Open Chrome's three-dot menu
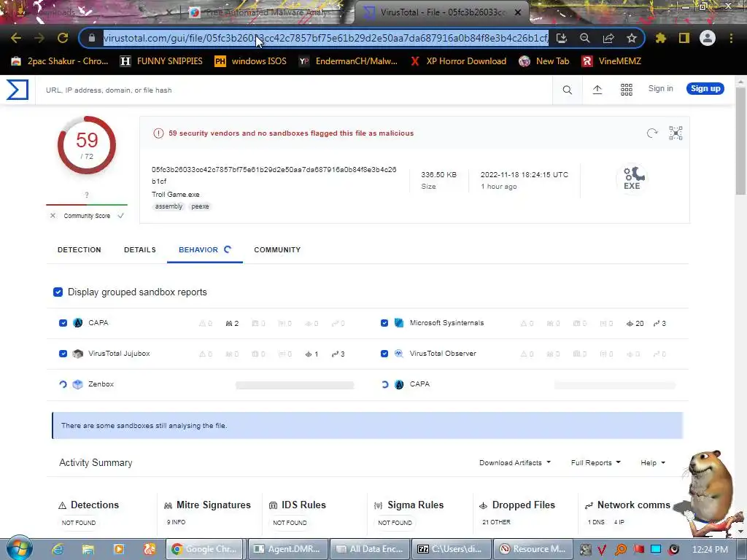This screenshot has width=747, height=560. pyautogui.click(x=731, y=38)
